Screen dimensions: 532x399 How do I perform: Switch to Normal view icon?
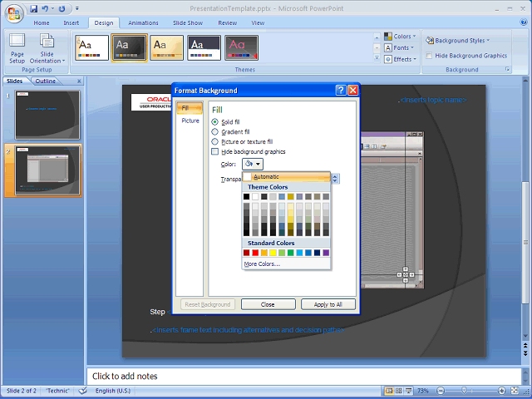click(389, 391)
